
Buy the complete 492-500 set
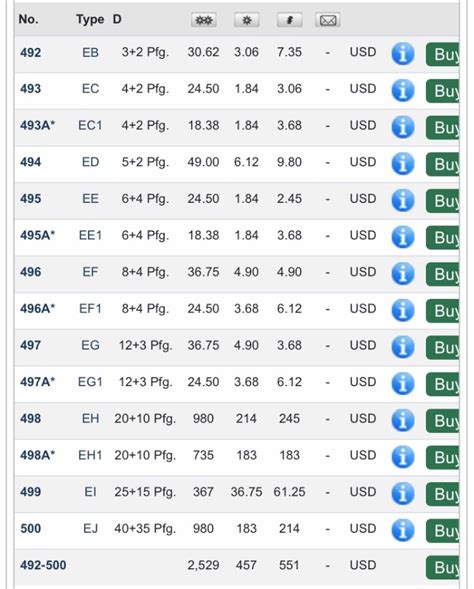pyautogui.click(x=442, y=567)
